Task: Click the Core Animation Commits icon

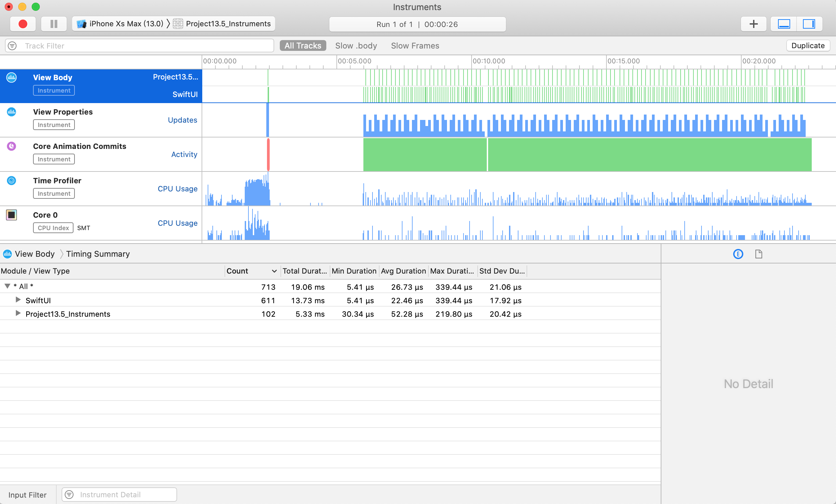Action: [11, 146]
